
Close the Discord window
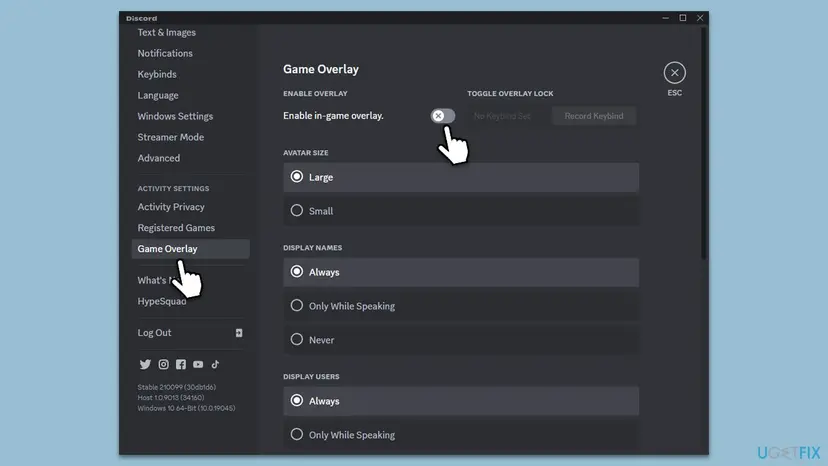(x=700, y=18)
